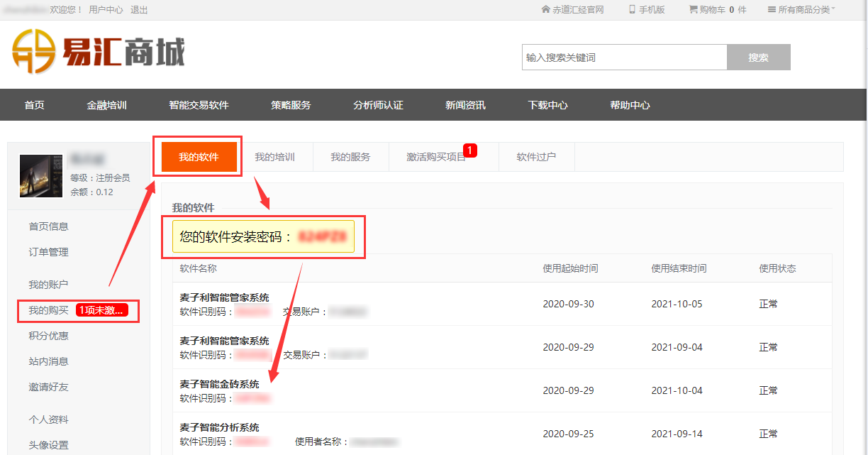Click 正常 status in 麦子智能金砖系统 row
This screenshot has height=455, width=868.
coord(769,390)
